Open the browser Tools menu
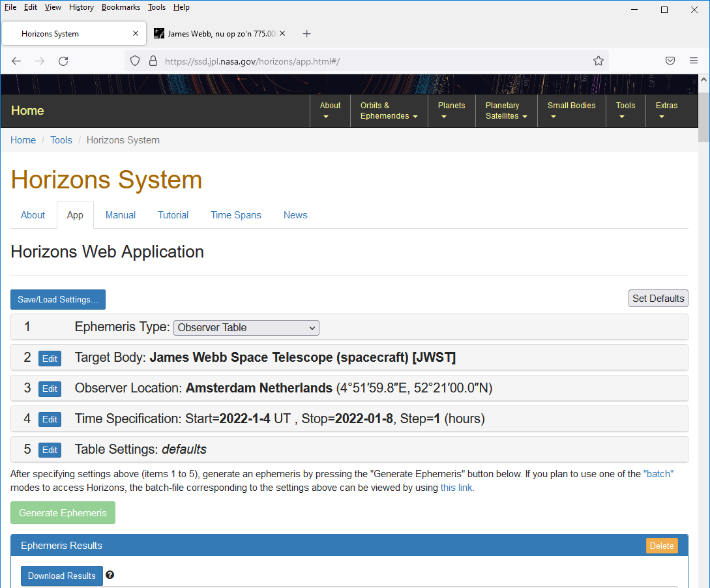Screen dimensions: 710x588 [x=156, y=7]
